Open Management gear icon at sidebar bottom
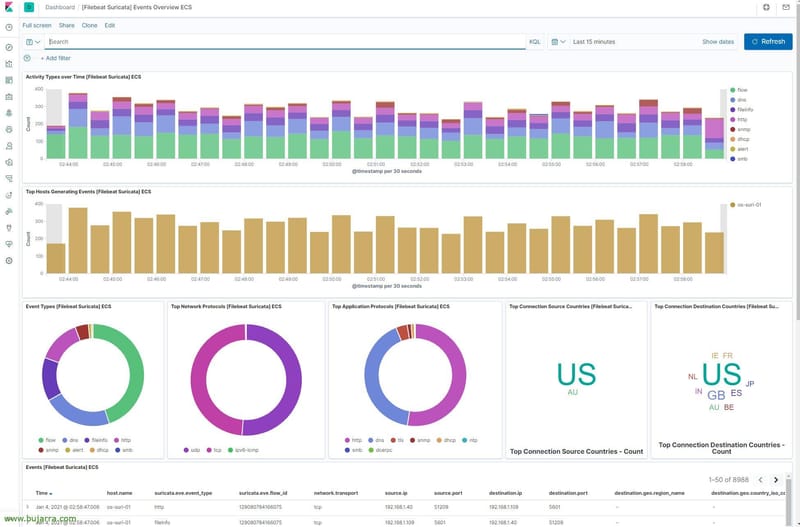This screenshot has height=527, width=800. point(9,260)
